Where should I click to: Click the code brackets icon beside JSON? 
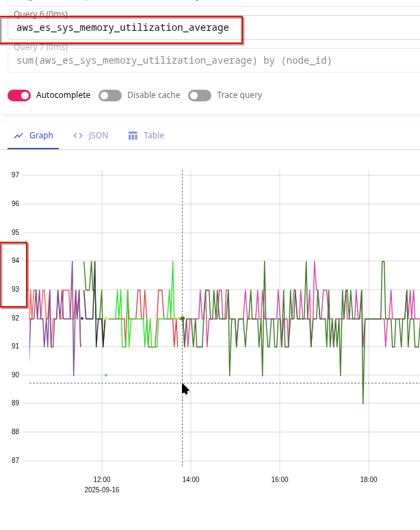coord(78,136)
